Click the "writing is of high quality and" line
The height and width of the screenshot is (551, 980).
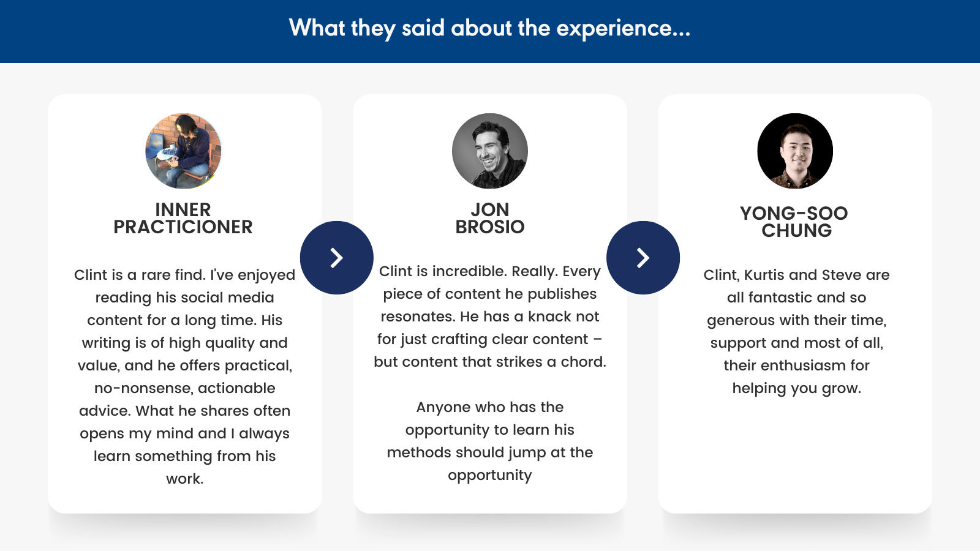point(184,343)
